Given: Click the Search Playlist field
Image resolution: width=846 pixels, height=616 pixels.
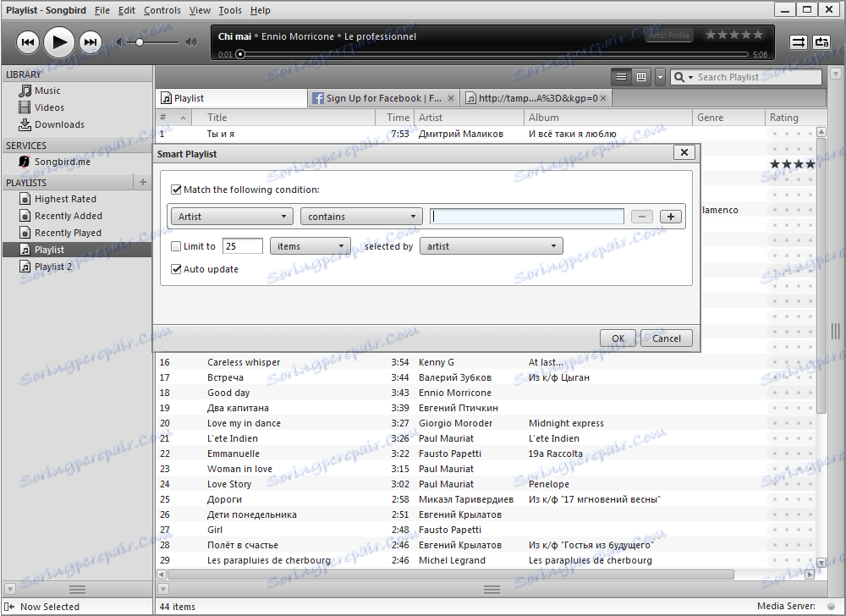Looking at the screenshot, I should tap(758, 77).
